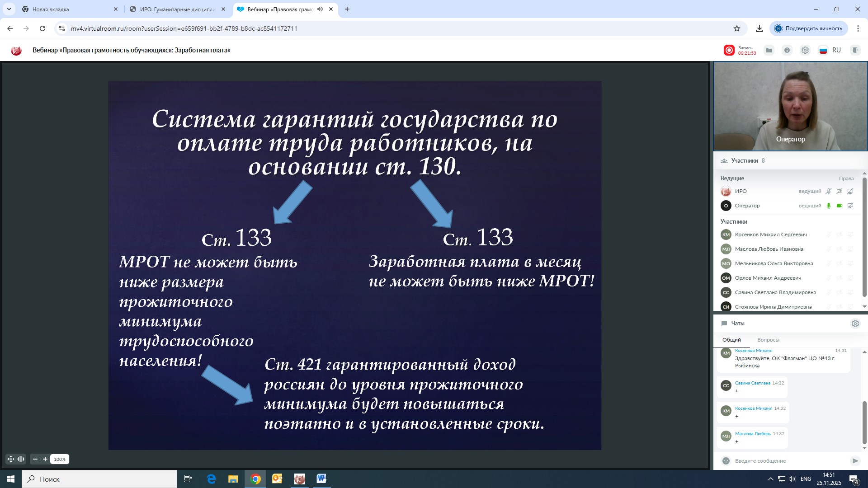Open emoji picker in chat input
868x488 pixels.
[x=726, y=461]
